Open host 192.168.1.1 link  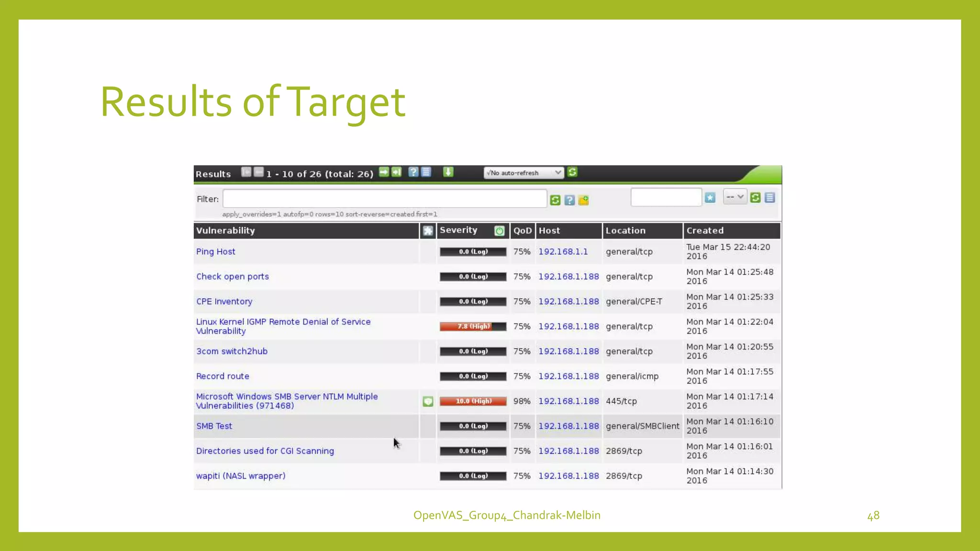[x=563, y=252]
